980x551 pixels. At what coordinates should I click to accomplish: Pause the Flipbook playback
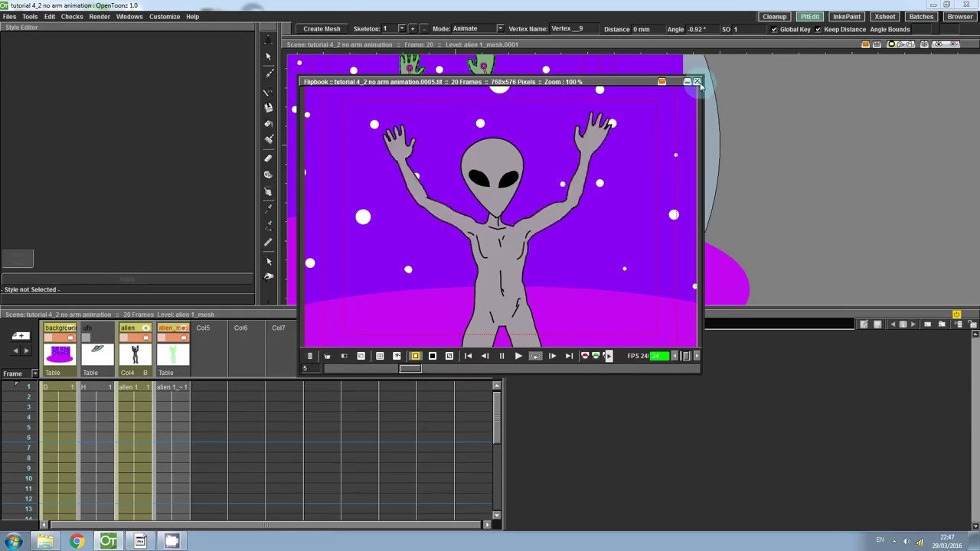coord(502,356)
